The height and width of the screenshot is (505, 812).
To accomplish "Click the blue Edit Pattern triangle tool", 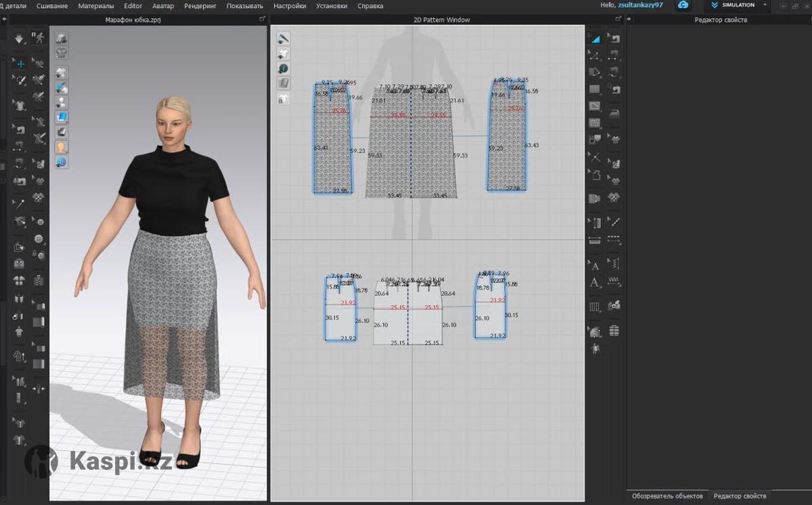I will pyautogui.click(x=595, y=39).
